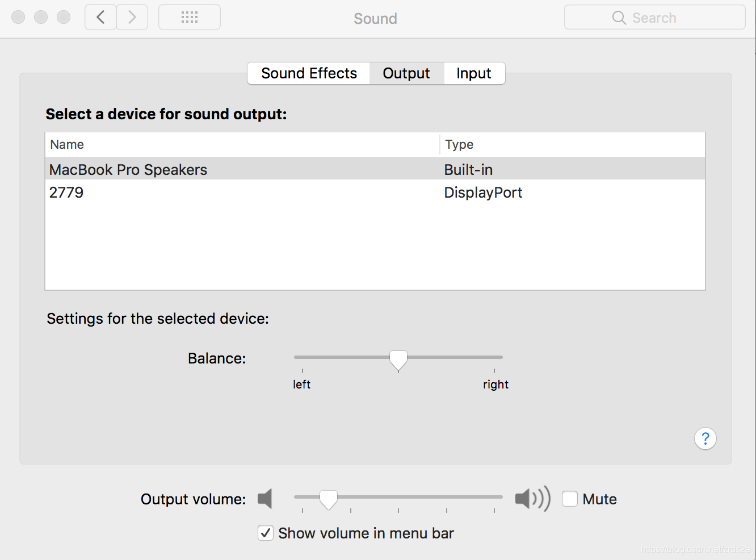
Task: Click the Balance slider knob
Action: click(x=398, y=360)
